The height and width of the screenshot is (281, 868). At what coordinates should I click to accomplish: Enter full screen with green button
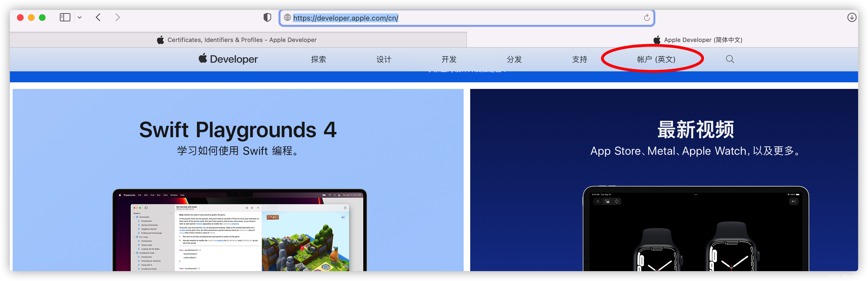pyautogui.click(x=42, y=18)
